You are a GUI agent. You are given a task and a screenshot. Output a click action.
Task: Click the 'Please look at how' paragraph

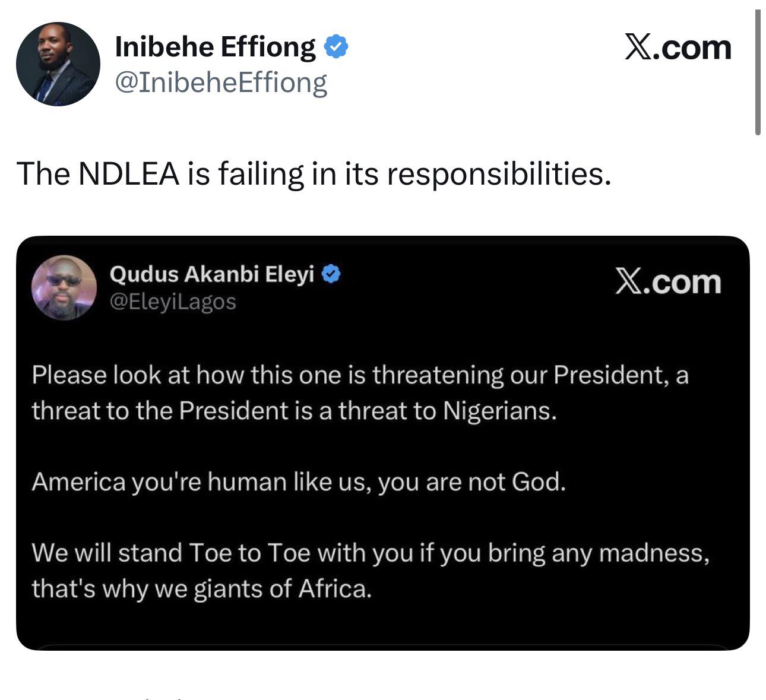pos(360,393)
